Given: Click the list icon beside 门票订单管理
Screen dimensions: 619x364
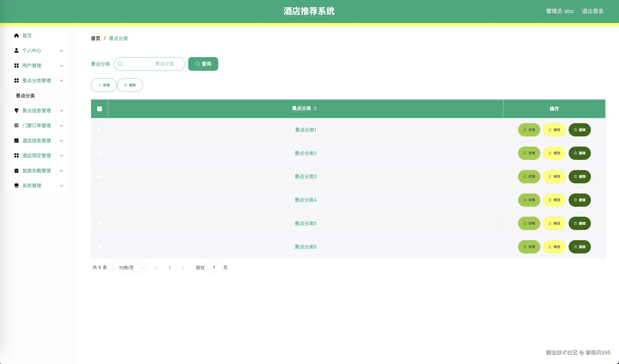Looking at the screenshot, I should [16, 126].
